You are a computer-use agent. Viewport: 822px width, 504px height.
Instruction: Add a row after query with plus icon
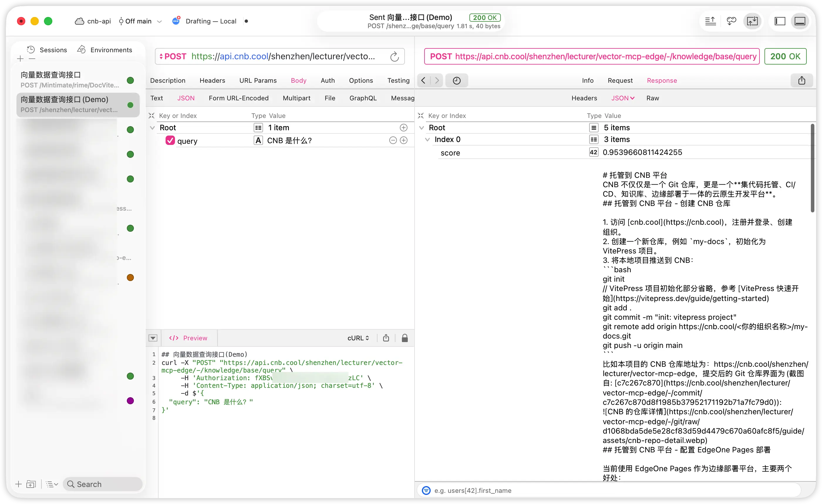click(403, 140)
